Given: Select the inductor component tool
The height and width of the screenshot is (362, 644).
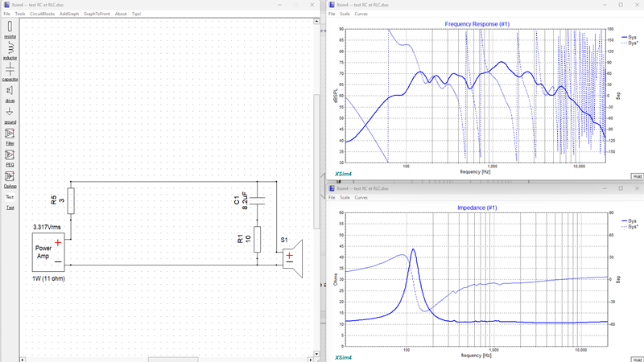Looking at the screenshot, I should [10, 51].
